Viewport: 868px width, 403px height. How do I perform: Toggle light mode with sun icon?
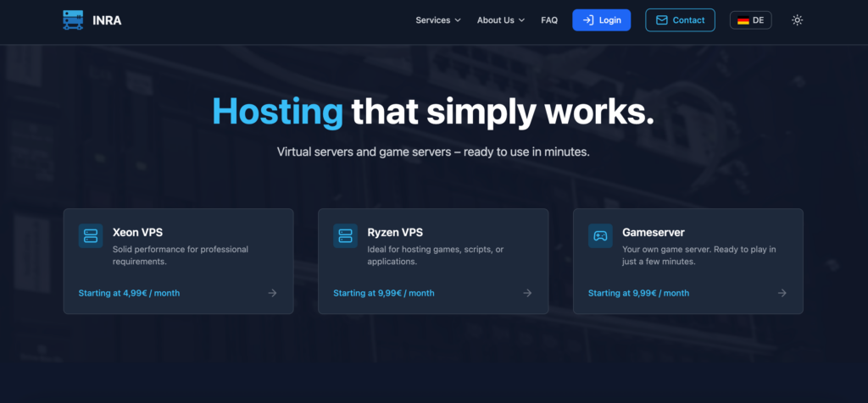pyautogui.click(x=797, y=20)
